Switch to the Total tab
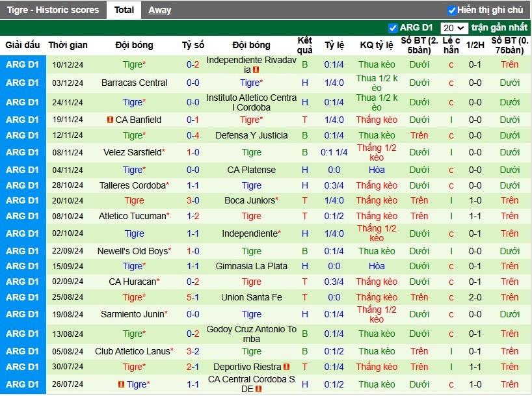The height and width of the screenshot is (396, 532). point(124,10)
